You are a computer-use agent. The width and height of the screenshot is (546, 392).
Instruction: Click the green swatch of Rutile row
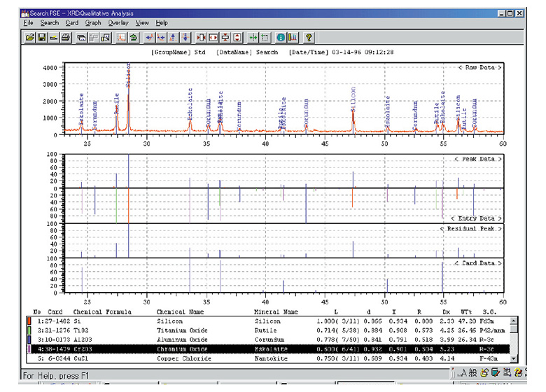coord(29,330)
